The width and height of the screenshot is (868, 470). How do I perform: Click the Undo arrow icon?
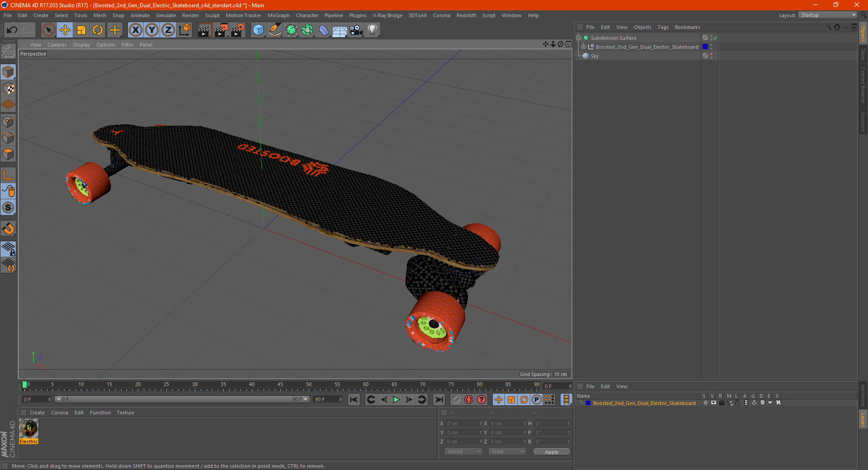coord(12,30)
